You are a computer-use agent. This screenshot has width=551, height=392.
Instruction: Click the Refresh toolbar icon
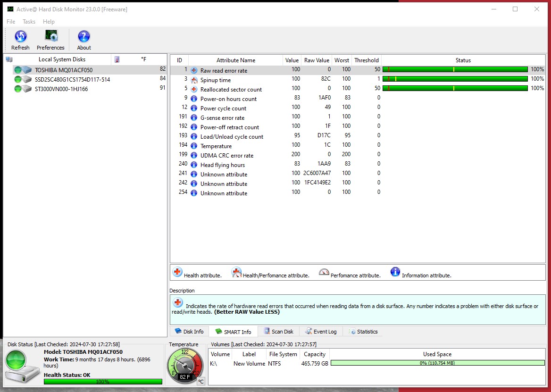click(x=20, y=37)
